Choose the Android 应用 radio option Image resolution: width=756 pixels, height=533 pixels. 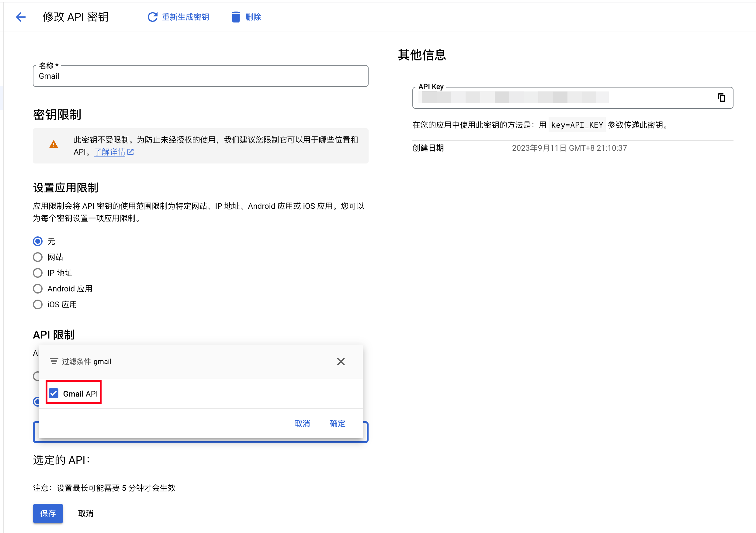(x=37, y=289)
